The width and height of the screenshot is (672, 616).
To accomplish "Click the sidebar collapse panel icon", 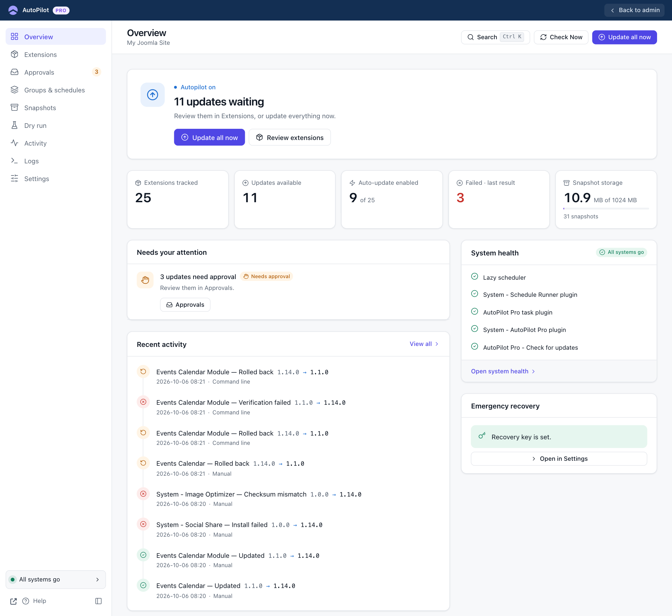I will pos(98,601).
